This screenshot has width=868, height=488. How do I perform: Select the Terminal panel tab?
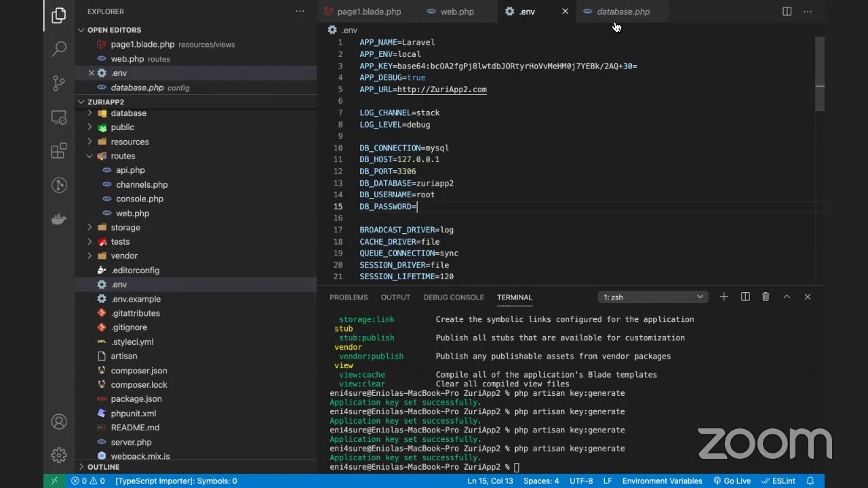pos(515,297)
